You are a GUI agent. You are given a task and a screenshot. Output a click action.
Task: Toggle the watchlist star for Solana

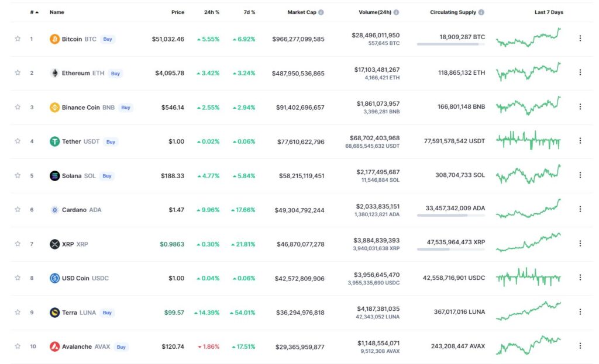click(x=18, y=175)
